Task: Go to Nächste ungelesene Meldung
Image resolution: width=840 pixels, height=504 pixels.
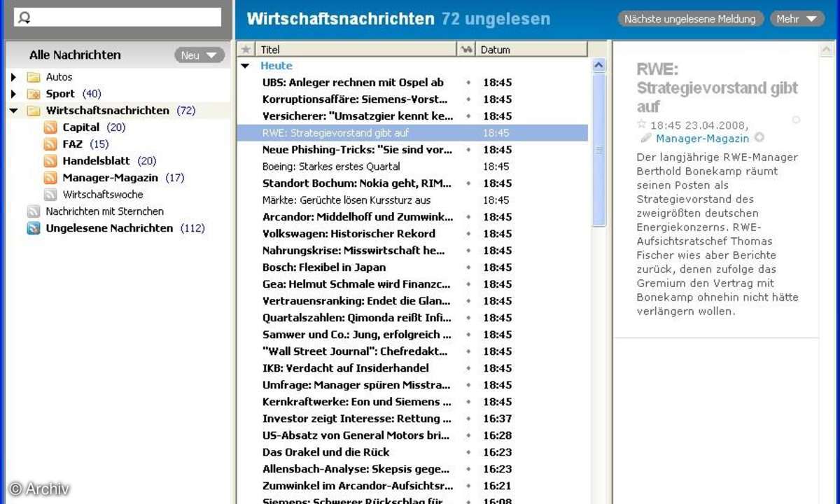Action: click(690, 19)
